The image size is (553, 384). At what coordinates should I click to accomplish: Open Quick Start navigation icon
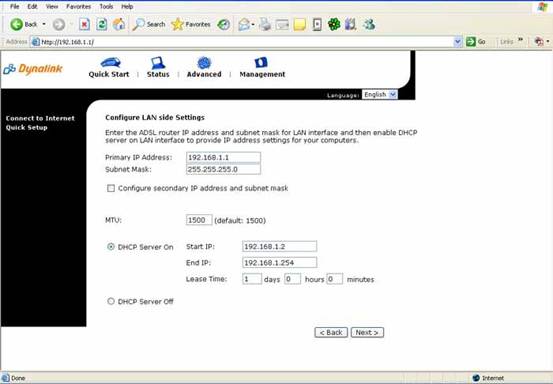[111, 63]
